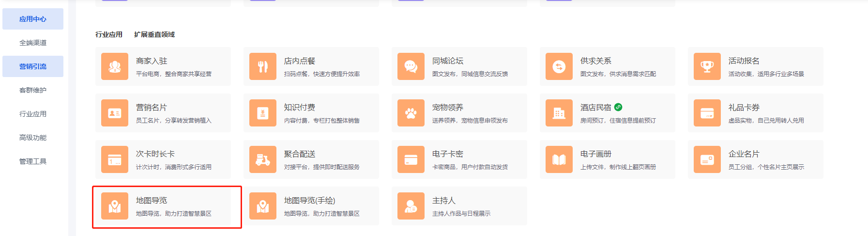Screen dimensions: 868x236
Task: Click description 上传文件，制作线上翻页画册
Action: pyautogui.click(x=618, y=167)
